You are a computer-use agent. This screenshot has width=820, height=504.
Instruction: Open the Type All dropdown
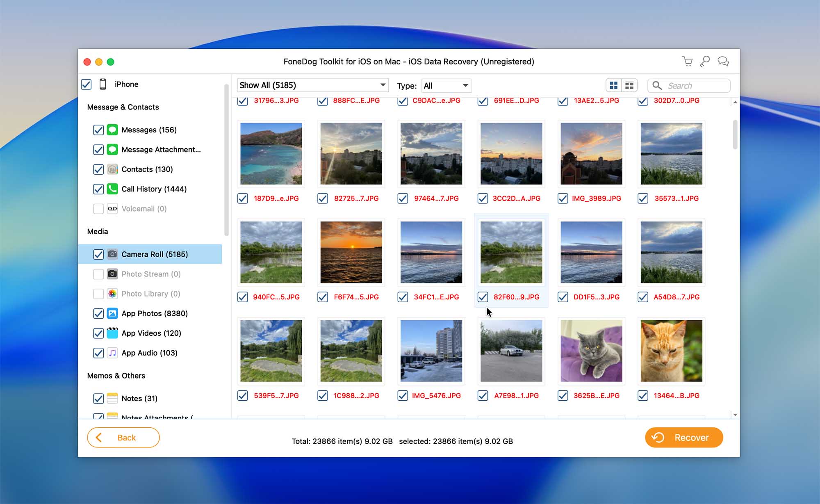point(446,86)
